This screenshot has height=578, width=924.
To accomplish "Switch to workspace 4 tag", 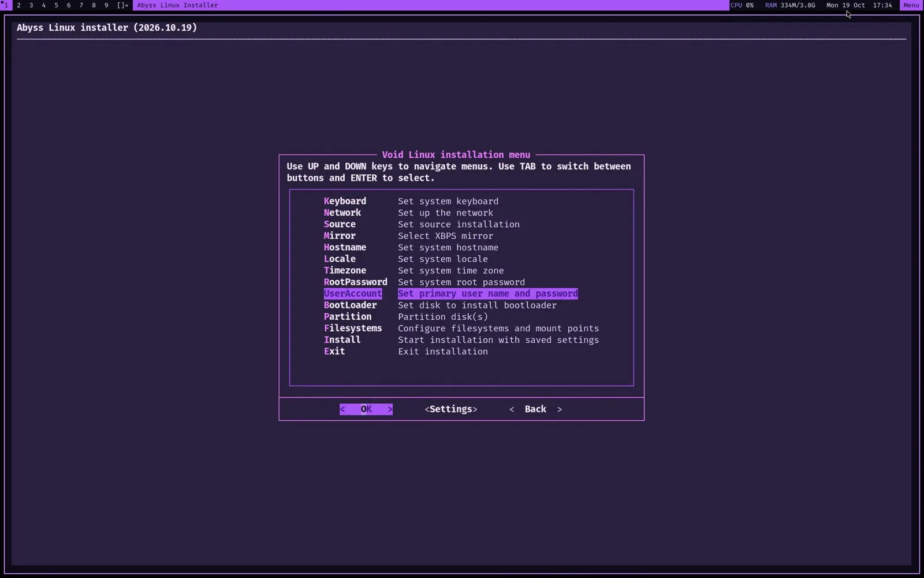I will (43, 5).
